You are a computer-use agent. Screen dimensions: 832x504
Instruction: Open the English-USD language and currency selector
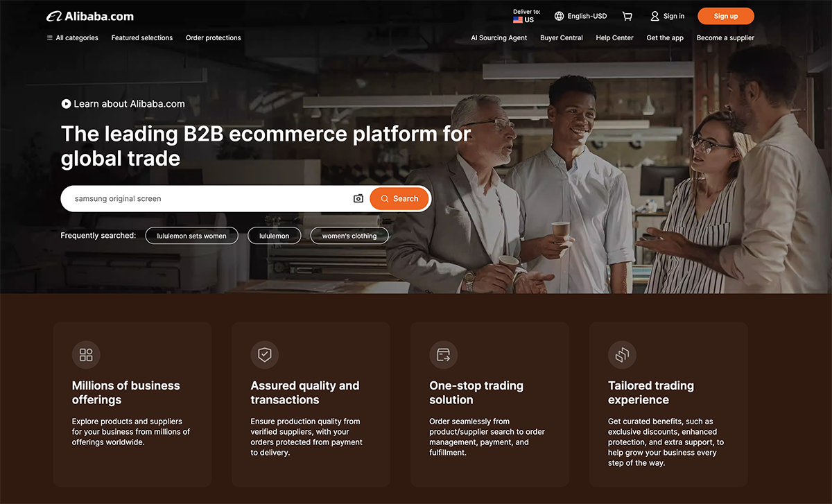[580, 16]
